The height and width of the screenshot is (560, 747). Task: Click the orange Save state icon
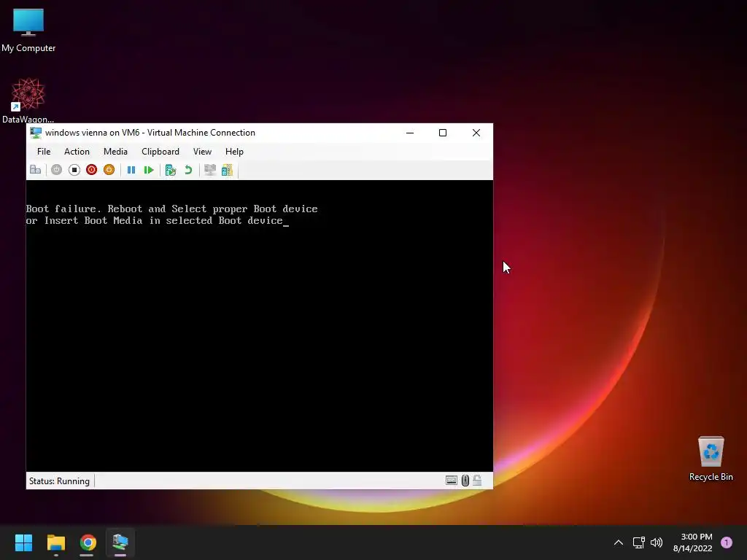(109, 169)
